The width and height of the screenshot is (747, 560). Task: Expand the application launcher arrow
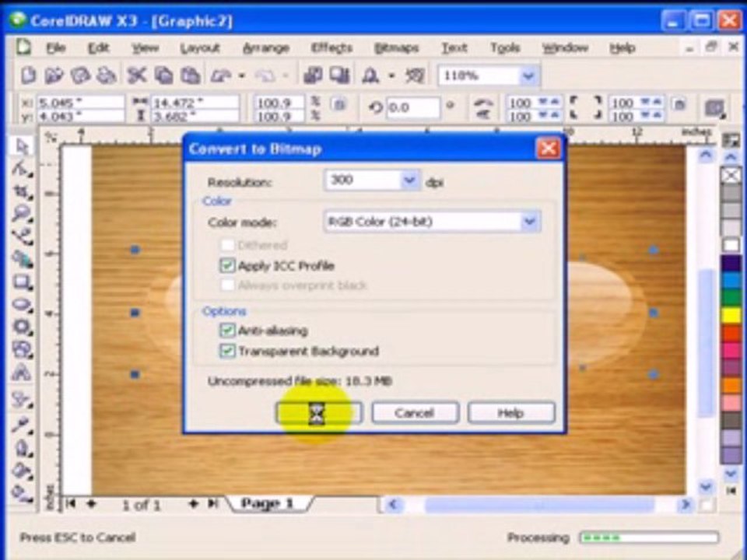tap(391, 75)
